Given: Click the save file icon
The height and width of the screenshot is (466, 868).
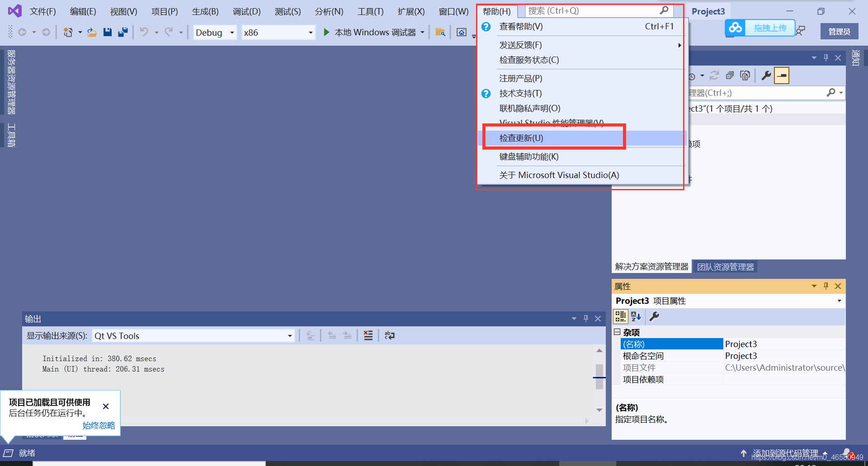Looking at the screenshot, I should [108, 32].
